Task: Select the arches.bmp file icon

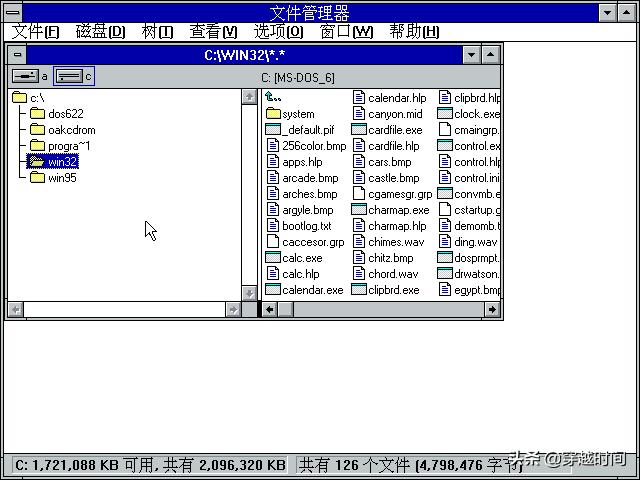Action: (273, 193)
